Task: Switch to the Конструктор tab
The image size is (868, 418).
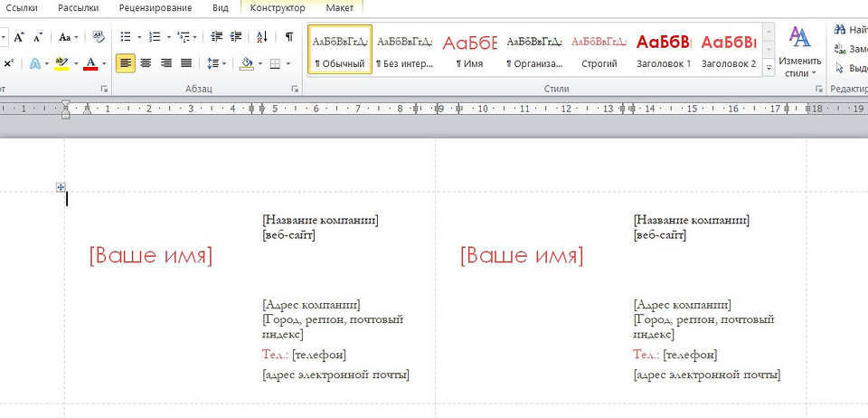Action: pyautogui.click(x=278, y=8)
